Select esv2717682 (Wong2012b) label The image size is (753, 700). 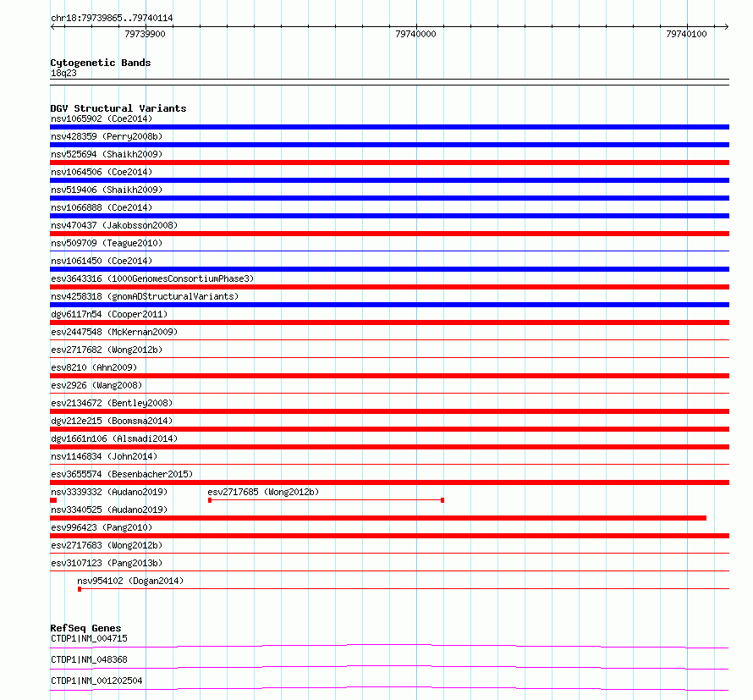pyautogui.click(x=107, y=350)
